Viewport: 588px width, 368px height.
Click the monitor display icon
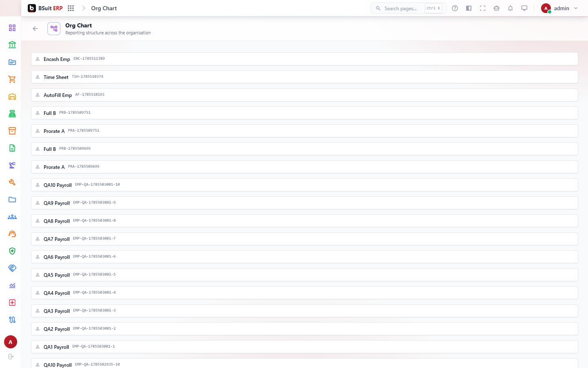524,8
